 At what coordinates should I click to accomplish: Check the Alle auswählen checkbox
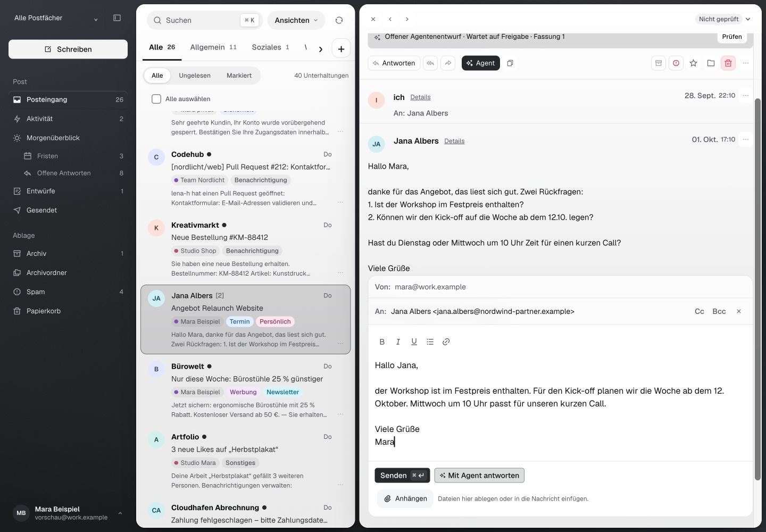coord(156,99)
